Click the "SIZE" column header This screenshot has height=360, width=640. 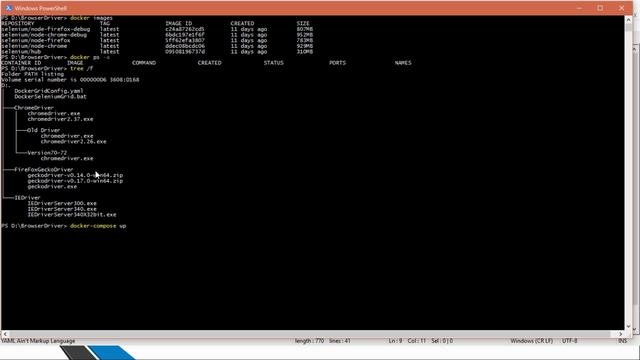click(x=303, y=24)
